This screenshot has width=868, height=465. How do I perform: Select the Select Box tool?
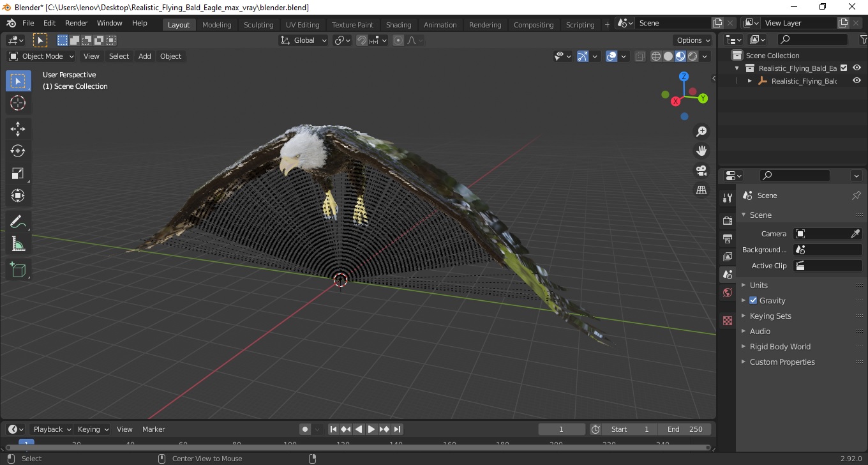(x=18, y=81)
